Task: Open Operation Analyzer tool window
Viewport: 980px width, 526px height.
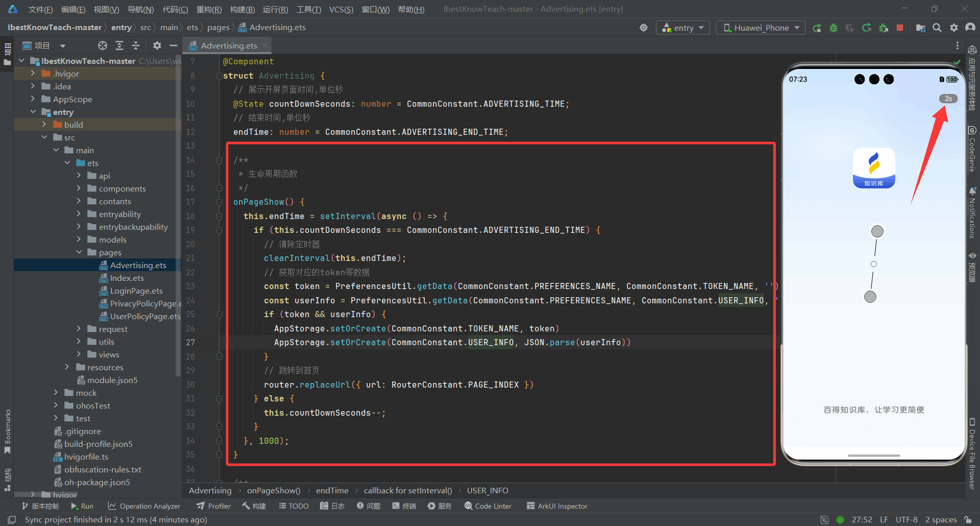Action: [x=144, y=506]
